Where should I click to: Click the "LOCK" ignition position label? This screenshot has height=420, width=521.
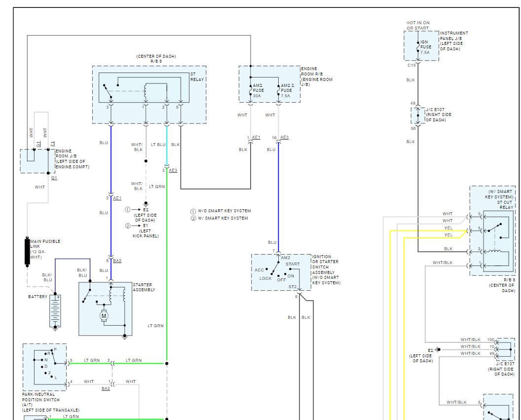point(265,278)
